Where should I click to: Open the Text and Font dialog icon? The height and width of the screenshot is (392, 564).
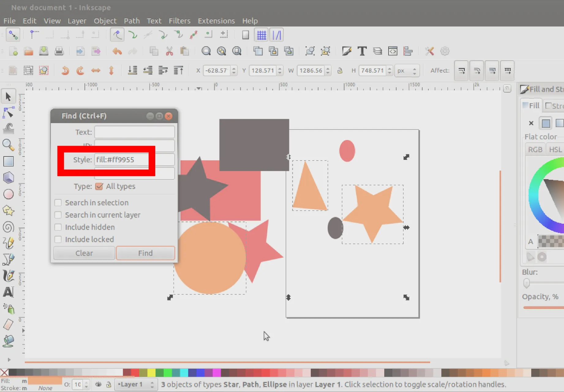pyautogui.click(x=362, y=51)
